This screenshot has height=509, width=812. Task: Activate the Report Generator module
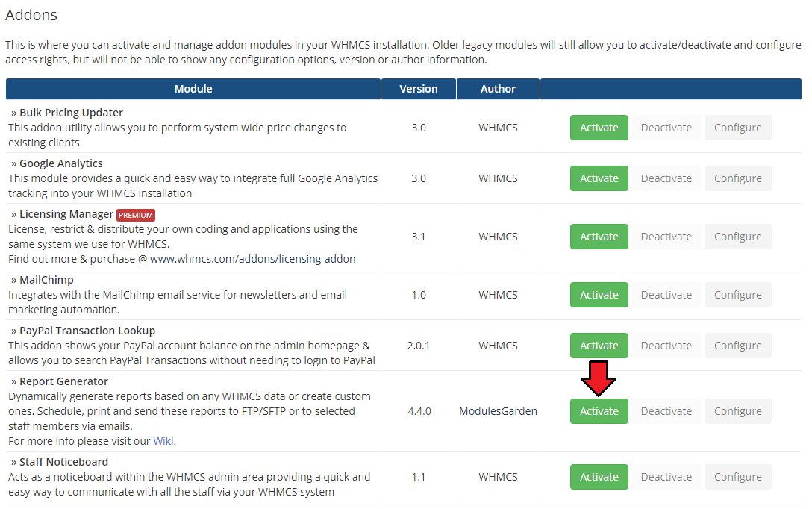[599, 411]
